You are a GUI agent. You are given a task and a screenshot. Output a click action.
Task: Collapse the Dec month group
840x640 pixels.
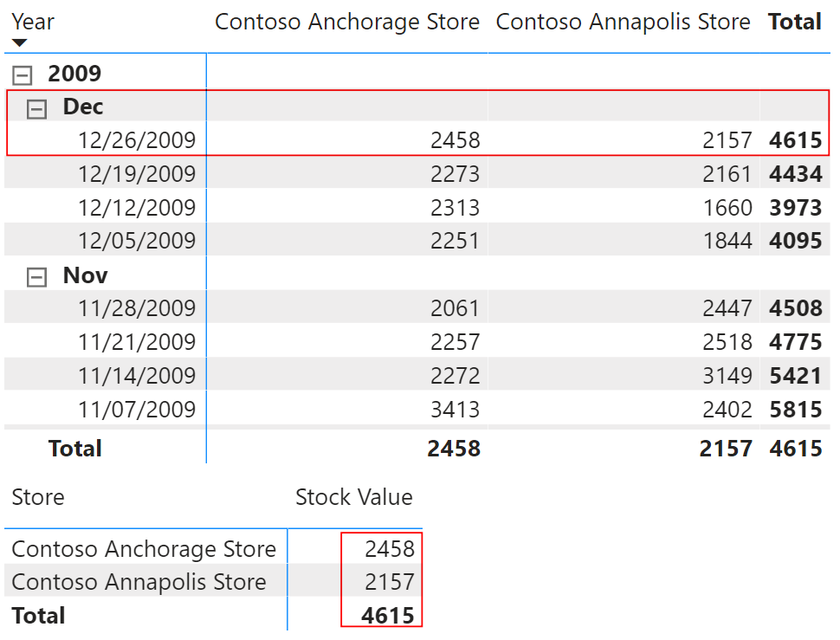pyautogui.click(x=36, y=109)
